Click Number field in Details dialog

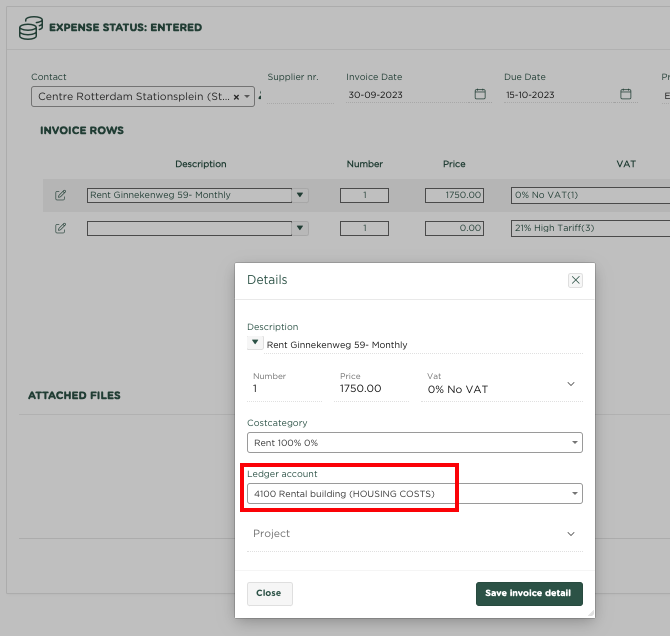(x=285, y=389)
